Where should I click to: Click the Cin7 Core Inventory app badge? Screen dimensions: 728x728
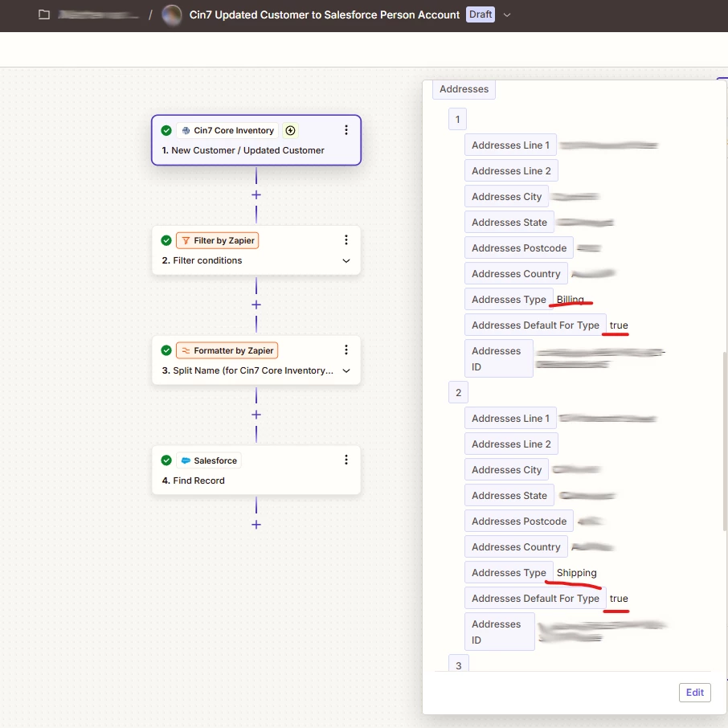227,130
